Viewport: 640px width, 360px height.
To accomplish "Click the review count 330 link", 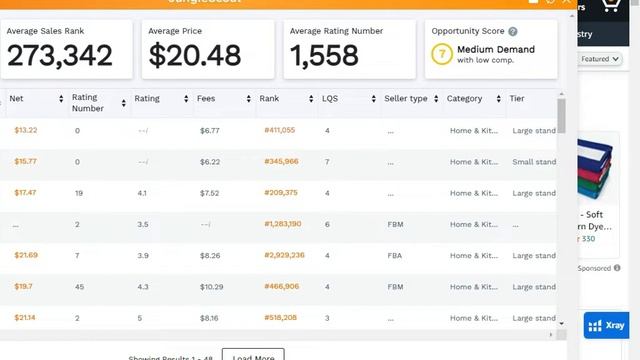I will click(x=588, y=239).
